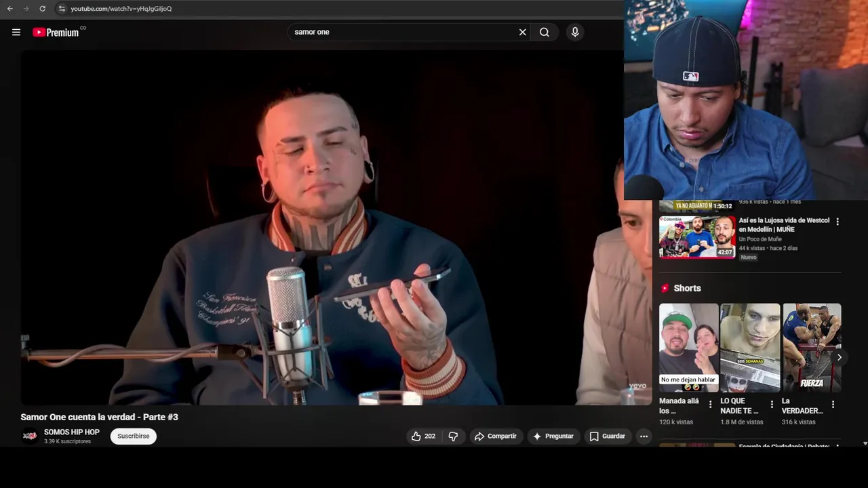The image size is (868, 488).
Task: Open options menu for Westcol video
Action: point(837,222)
